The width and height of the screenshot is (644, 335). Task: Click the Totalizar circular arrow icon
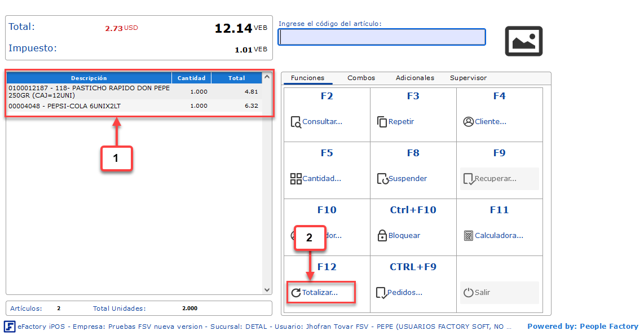tap(295, 293)
